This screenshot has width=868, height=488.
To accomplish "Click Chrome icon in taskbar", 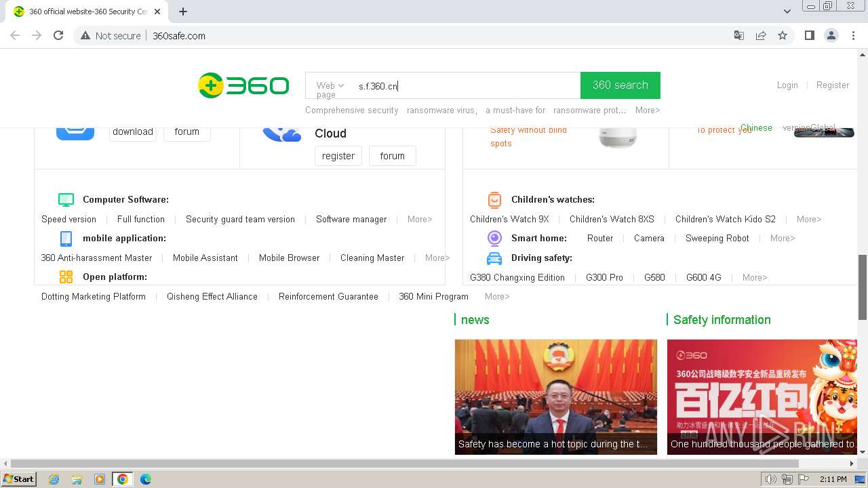I will pos(122,479).
